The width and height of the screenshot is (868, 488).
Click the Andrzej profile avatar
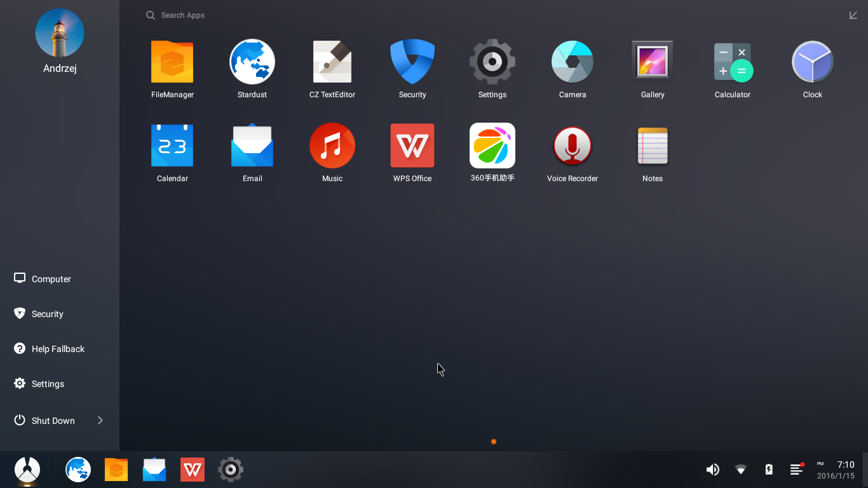pos(60,32)
